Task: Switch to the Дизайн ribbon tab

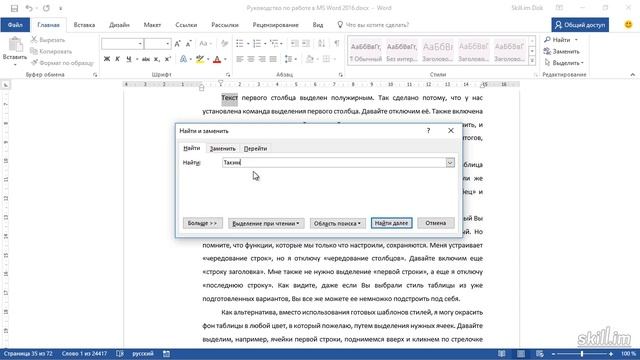Action: coord(119,25)
